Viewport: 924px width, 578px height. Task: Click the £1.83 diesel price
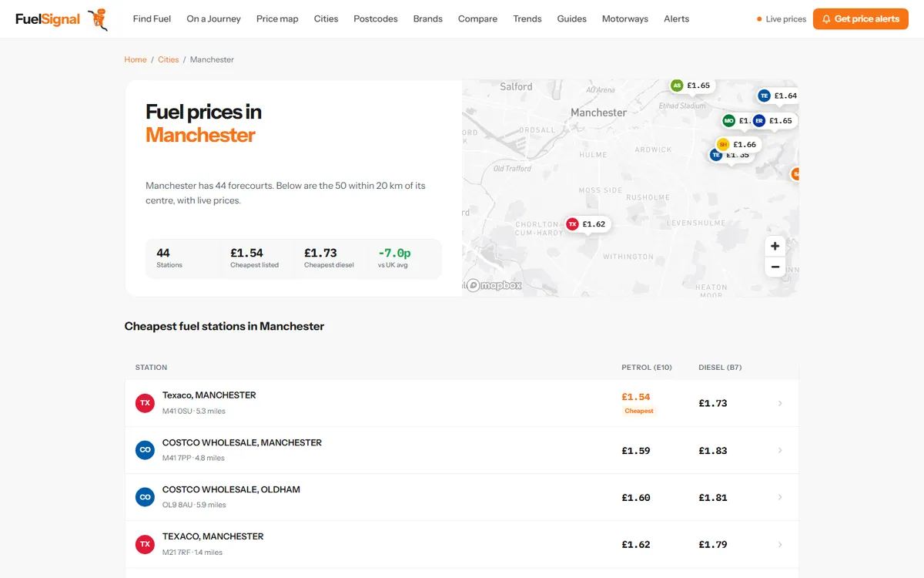[x=713, y=451]
